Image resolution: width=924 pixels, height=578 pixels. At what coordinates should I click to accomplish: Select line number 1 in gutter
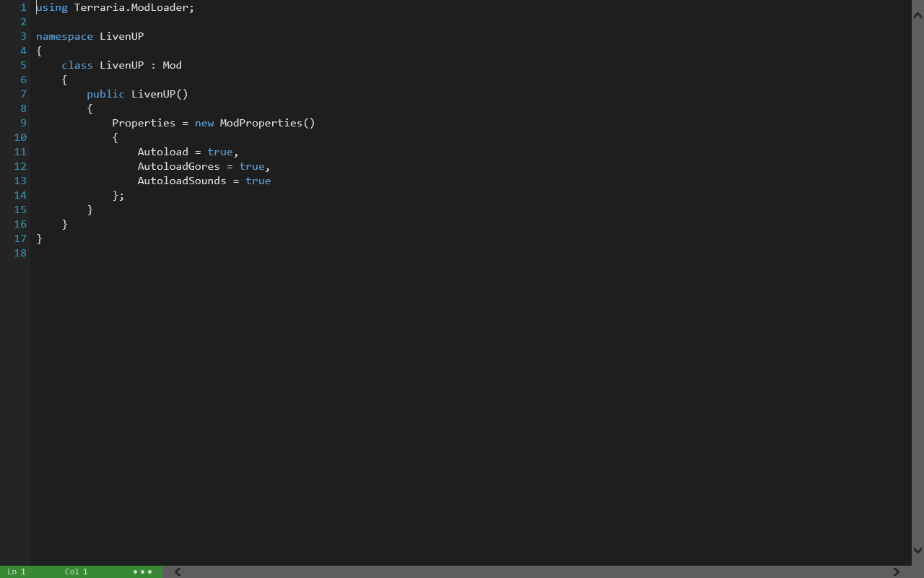(23, 7)
